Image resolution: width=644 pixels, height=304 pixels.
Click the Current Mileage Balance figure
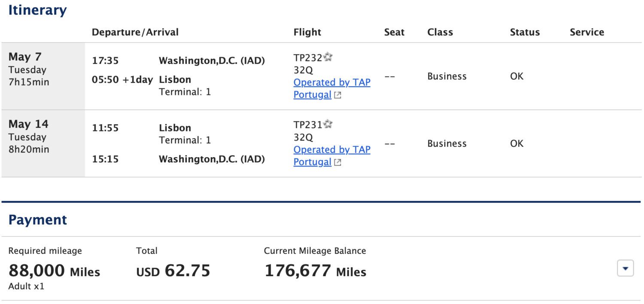click(315, 272)
